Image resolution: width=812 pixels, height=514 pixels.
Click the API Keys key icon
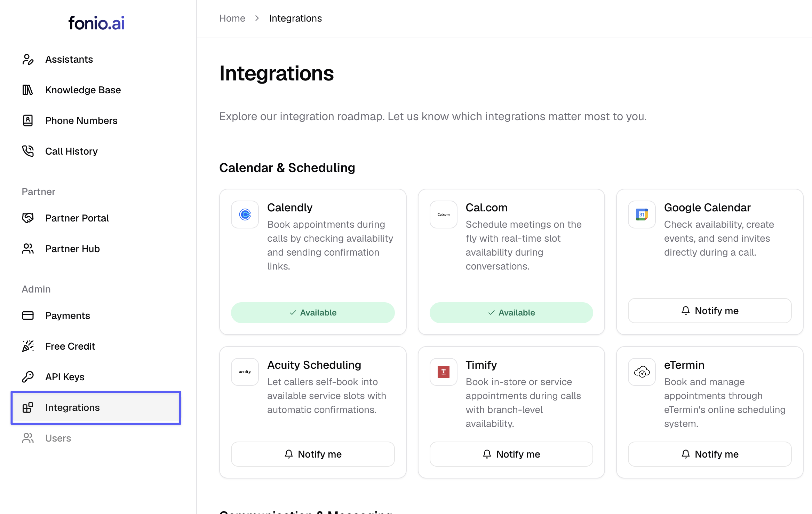point(28,377)
